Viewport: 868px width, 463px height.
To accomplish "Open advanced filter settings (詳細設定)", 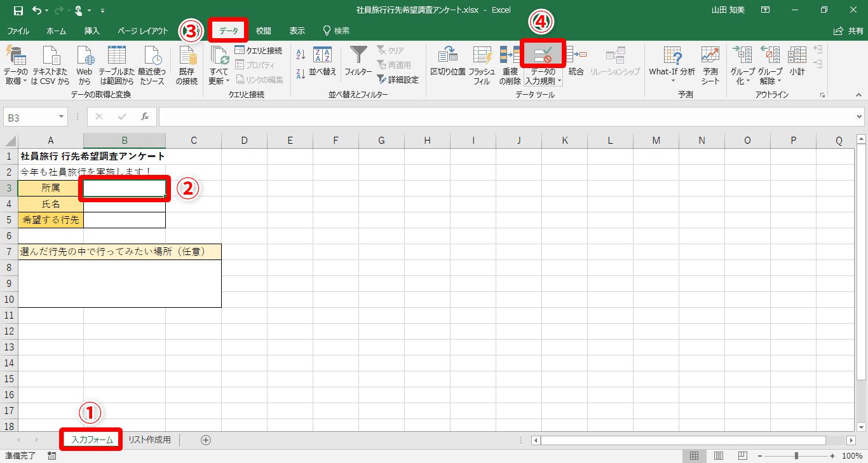I will (398, 79).
